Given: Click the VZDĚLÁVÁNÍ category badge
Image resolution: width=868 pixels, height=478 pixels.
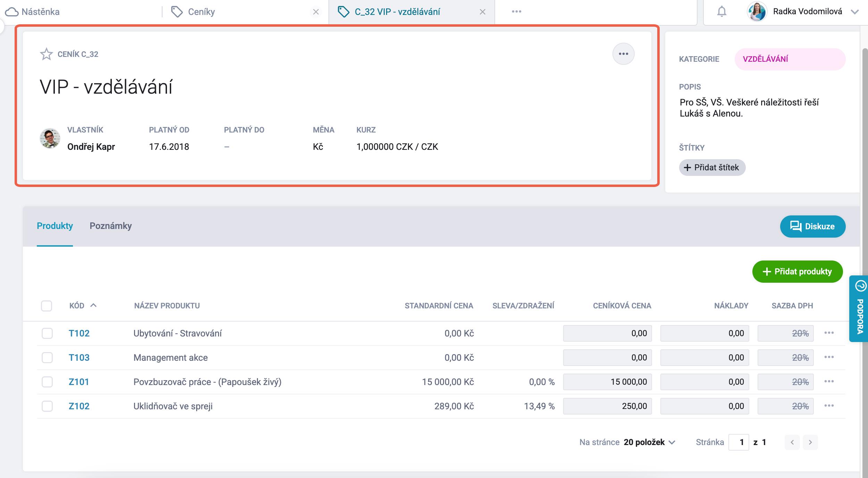Looking at the screenshot, I should tap(790, 59).
